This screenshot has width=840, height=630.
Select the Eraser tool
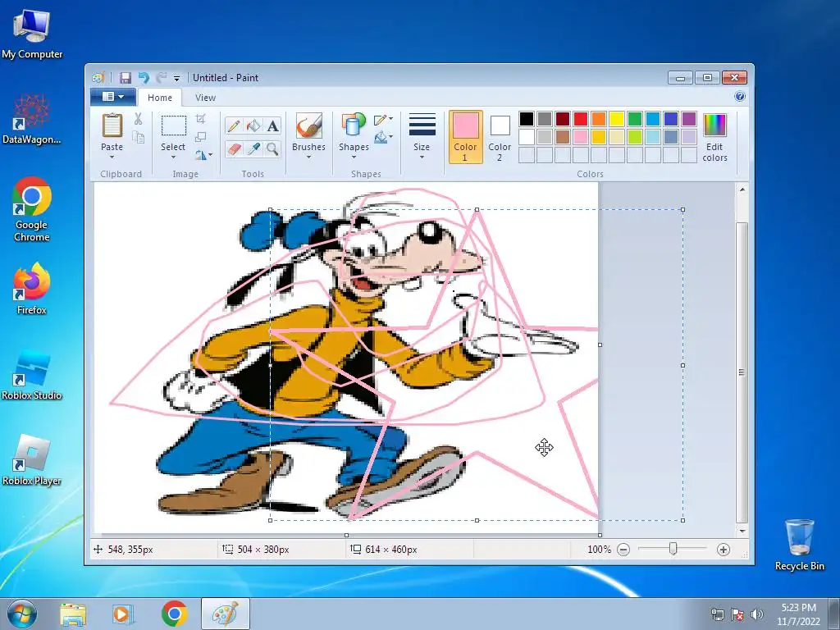click(234, 148)
